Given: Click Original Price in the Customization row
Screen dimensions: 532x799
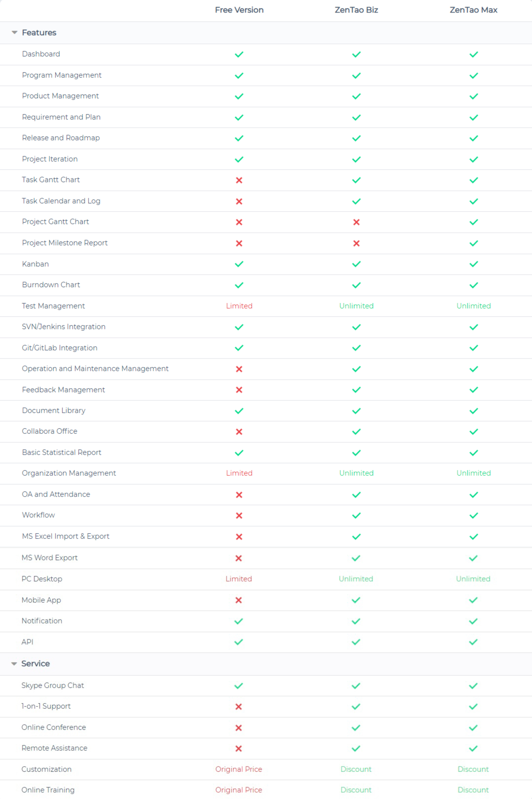Looking at the screenshot, I should tap(239, 769).
